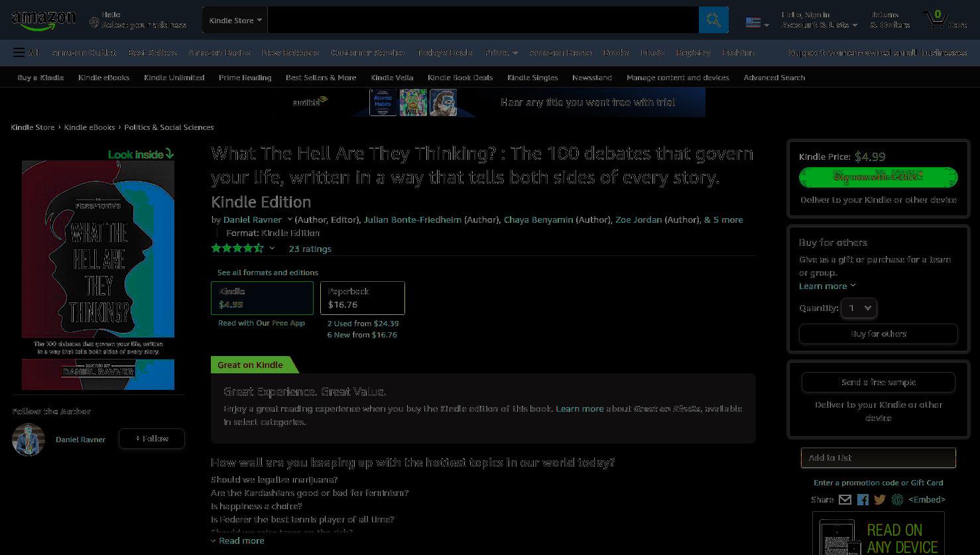The image size is (980, 555).
Task: Open the US flag language selector
Action: (x=757, y=23)
